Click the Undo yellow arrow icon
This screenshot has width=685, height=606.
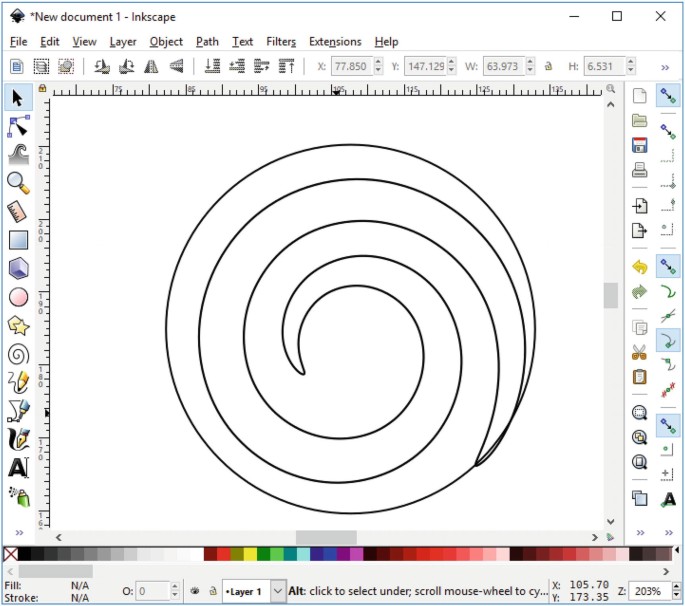point(640,267)
